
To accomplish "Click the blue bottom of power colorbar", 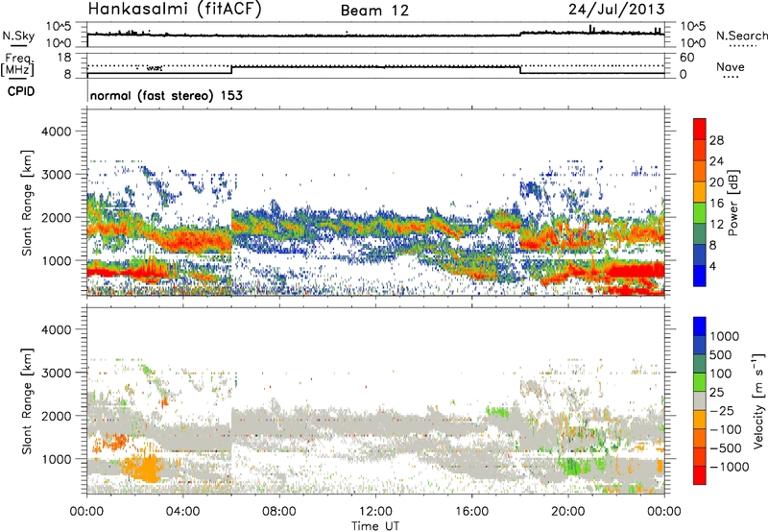I will (700, 277).
